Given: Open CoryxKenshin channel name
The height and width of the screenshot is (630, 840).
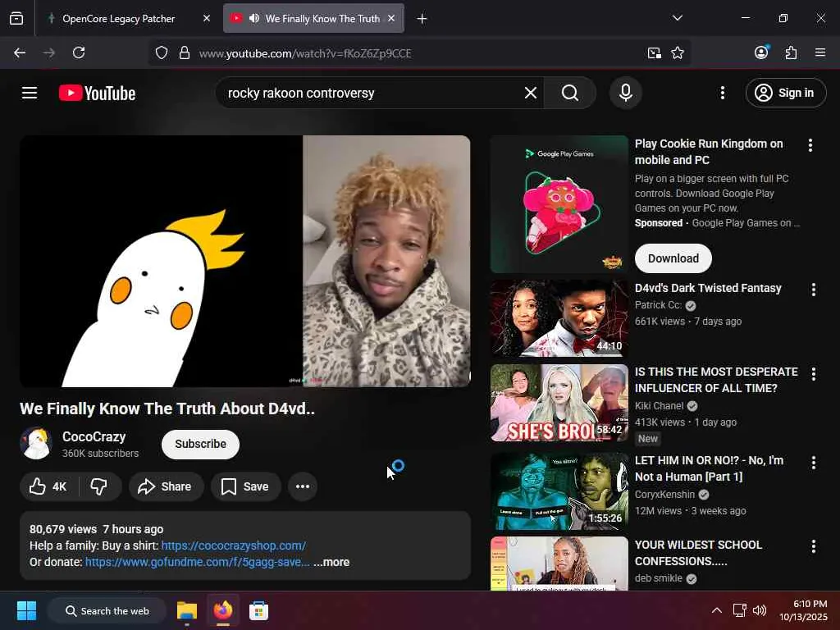Looking at the screenshot, I should pos(664,494).
